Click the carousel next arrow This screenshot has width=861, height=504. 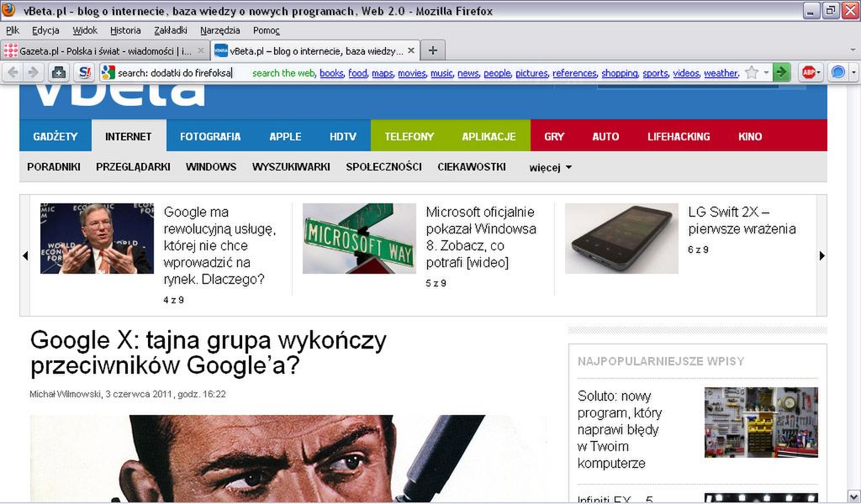coord(822,255)
